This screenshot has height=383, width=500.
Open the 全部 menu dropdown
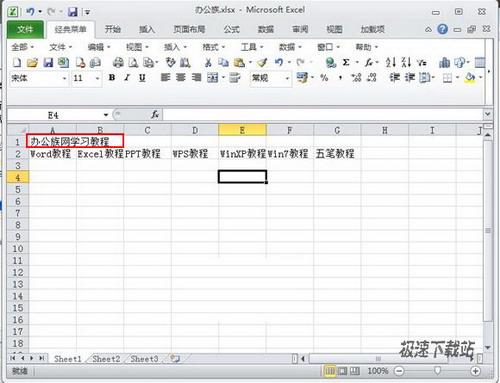(23, 47)
